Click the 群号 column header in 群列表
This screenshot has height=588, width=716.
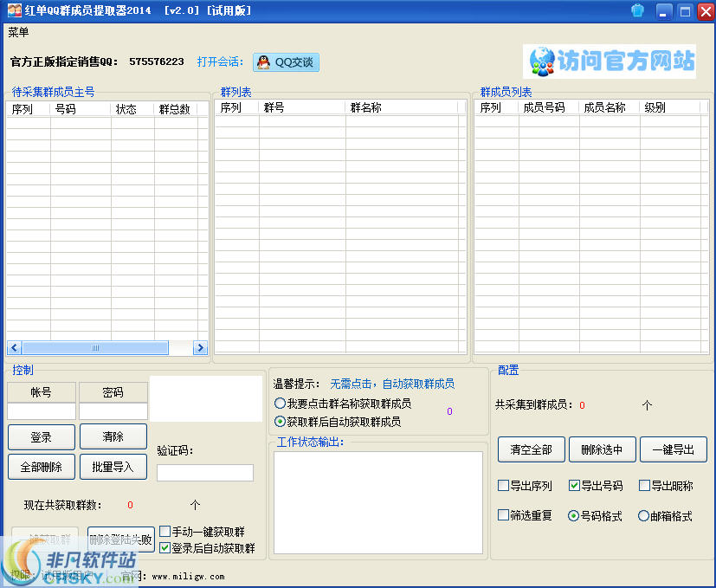(302, 107)
